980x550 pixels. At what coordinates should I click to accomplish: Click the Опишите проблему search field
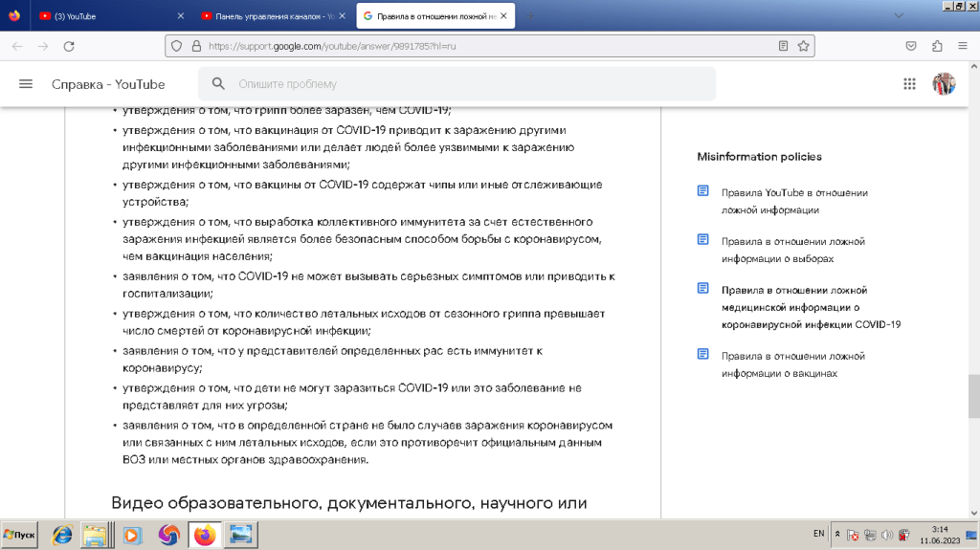(469, 84)
